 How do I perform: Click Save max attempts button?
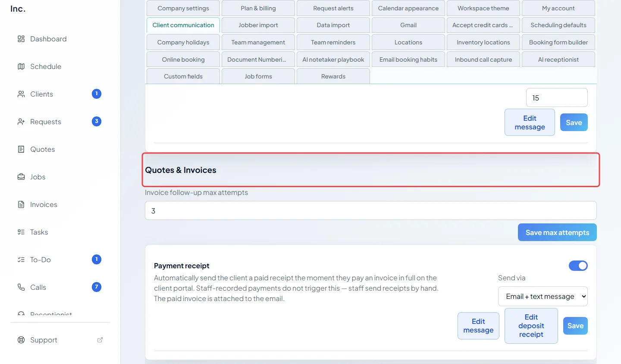557,232
